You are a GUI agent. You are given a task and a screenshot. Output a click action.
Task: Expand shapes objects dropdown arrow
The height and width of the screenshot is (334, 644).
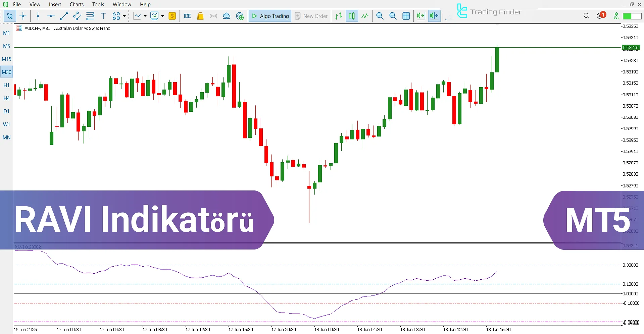click(x=124, y=16)
